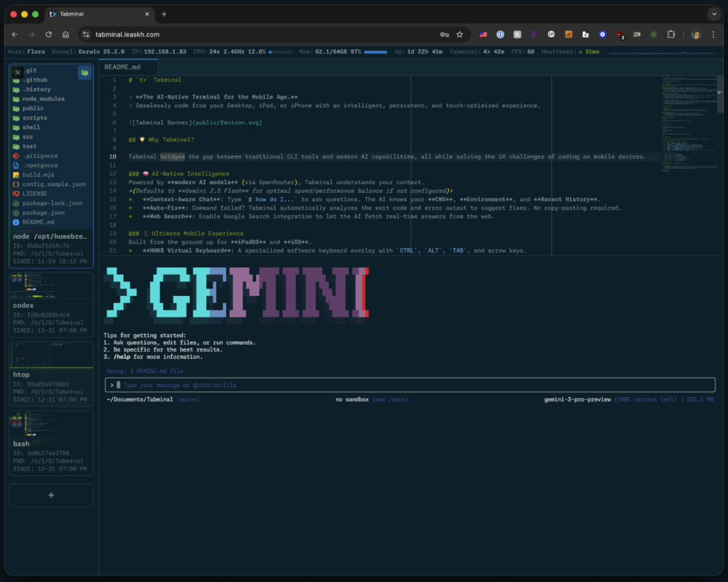
Task: Open the .npmignore file
Action: coord(40,165)
